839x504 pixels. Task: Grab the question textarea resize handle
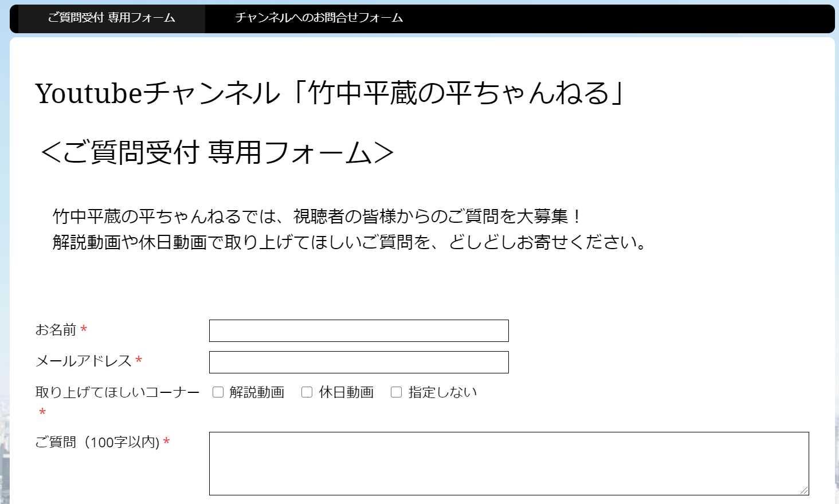click(804, 490)
